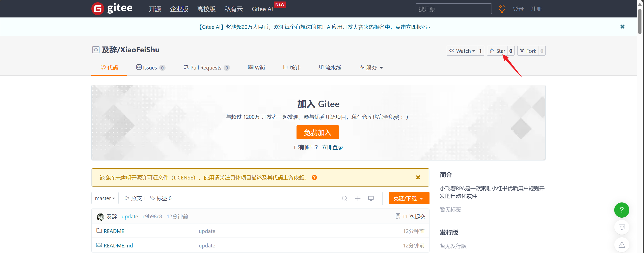Viewport: 644px width, 253px height.
Task: Click the 暂无发行版 text
Action: click(453, 246)
